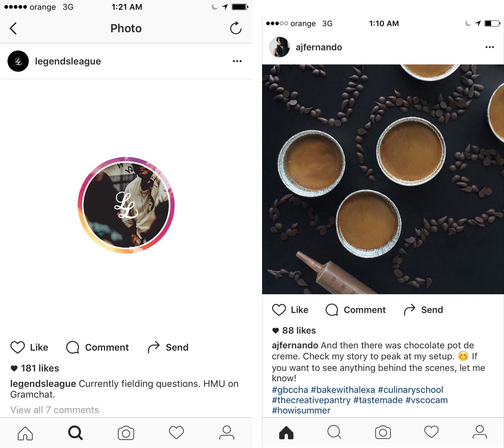Comment on the ajfernando post
The width and height of the screenshot is (504, 448).
[x=355, y=310]
